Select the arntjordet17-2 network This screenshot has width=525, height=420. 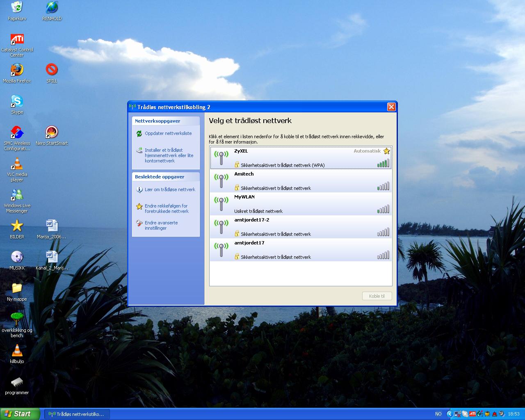coord(301,227)
